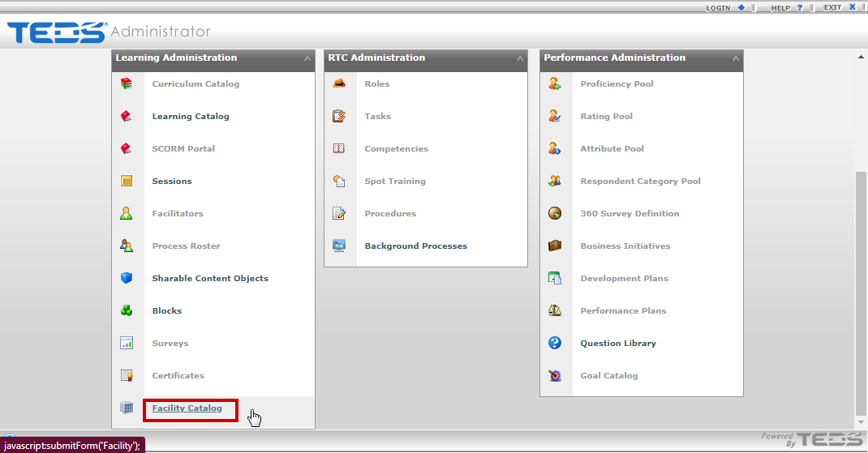868x453 pixels.
Task: Click the Goal Catalog label
Action: tap(609, 375)
